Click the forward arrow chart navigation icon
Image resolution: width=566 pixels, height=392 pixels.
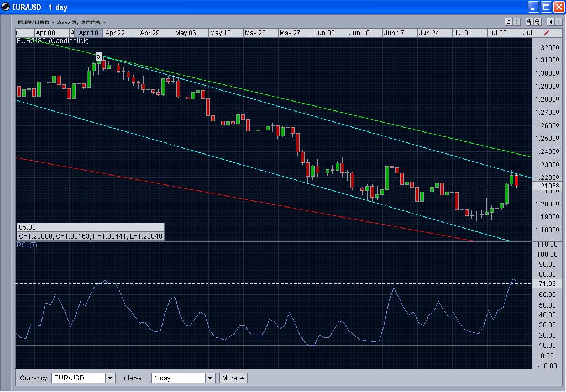click(558, 22)
